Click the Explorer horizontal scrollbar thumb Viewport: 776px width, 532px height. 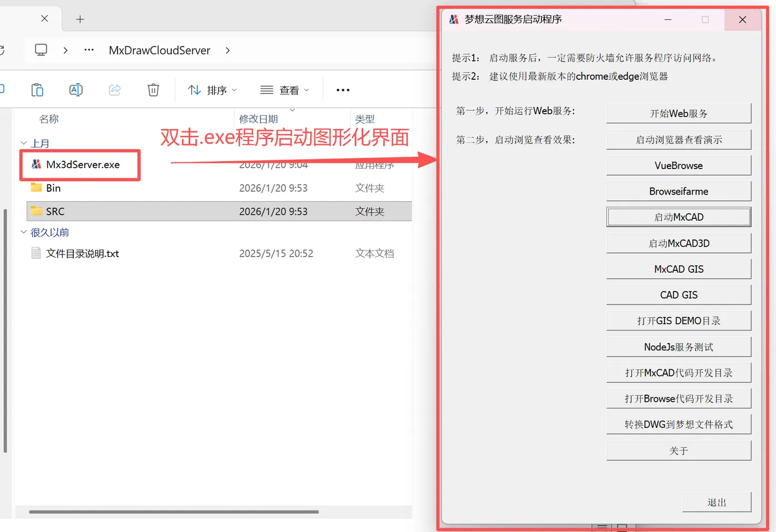click(173, 511)
